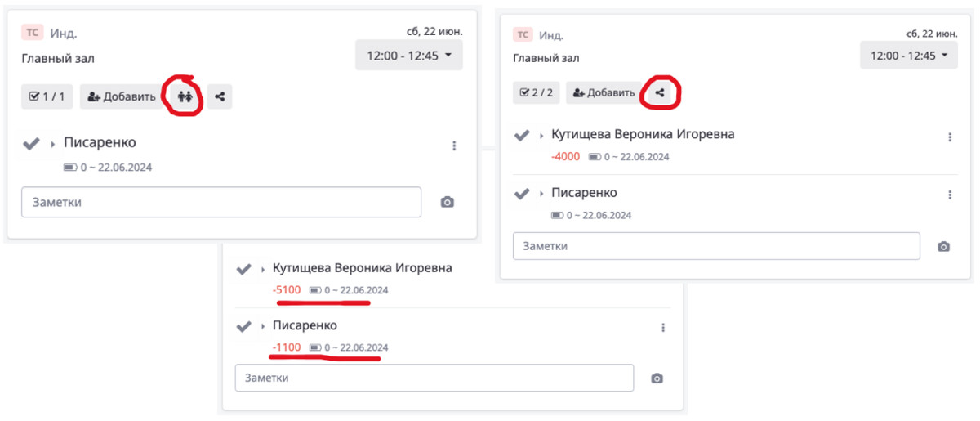
Task: Click the Добавить button in left card
Action: click(121, 96)
